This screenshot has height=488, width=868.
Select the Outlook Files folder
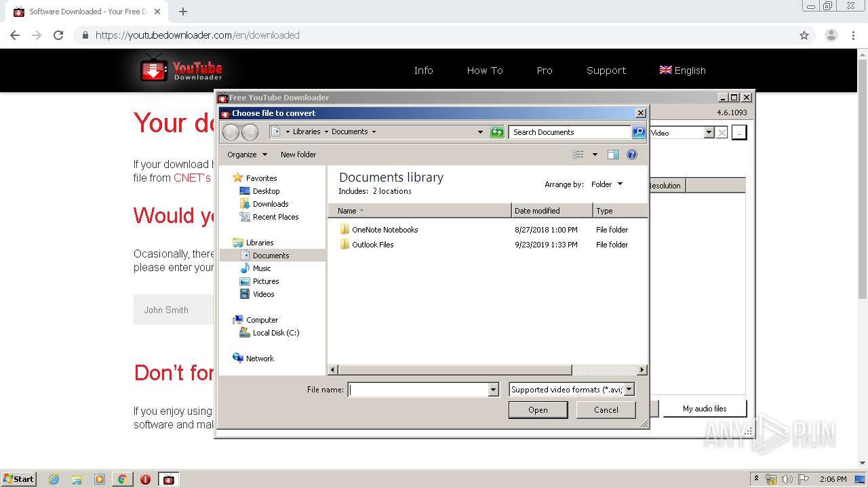(x=372, y=245)
